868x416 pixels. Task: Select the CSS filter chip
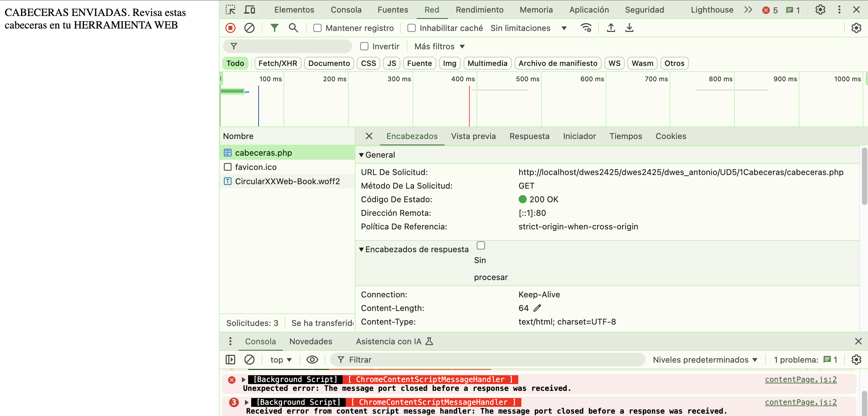(368, 63)
